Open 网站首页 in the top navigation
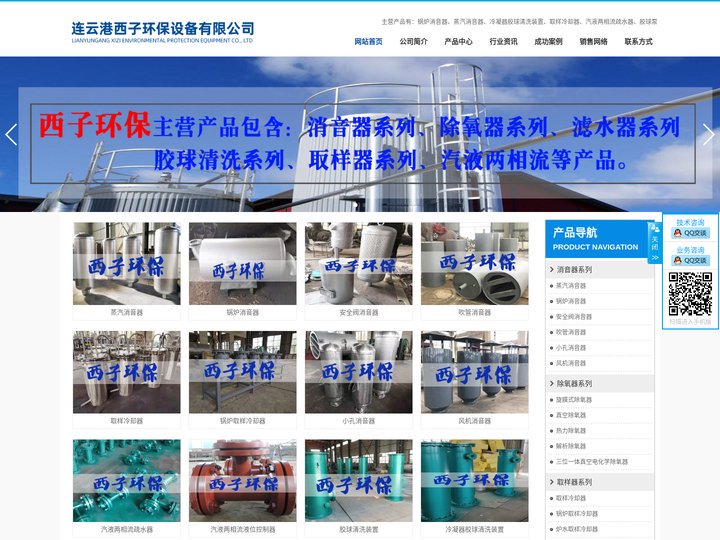The width and height of the screenshot is (720, 540). pos(368,41)
